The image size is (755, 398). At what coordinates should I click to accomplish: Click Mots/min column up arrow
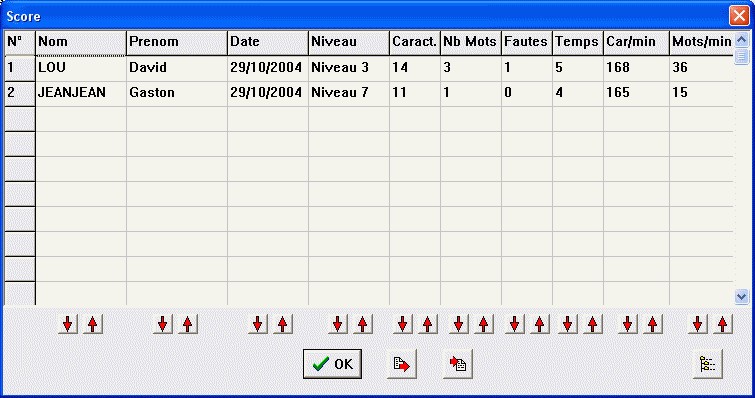click(723, 324)
